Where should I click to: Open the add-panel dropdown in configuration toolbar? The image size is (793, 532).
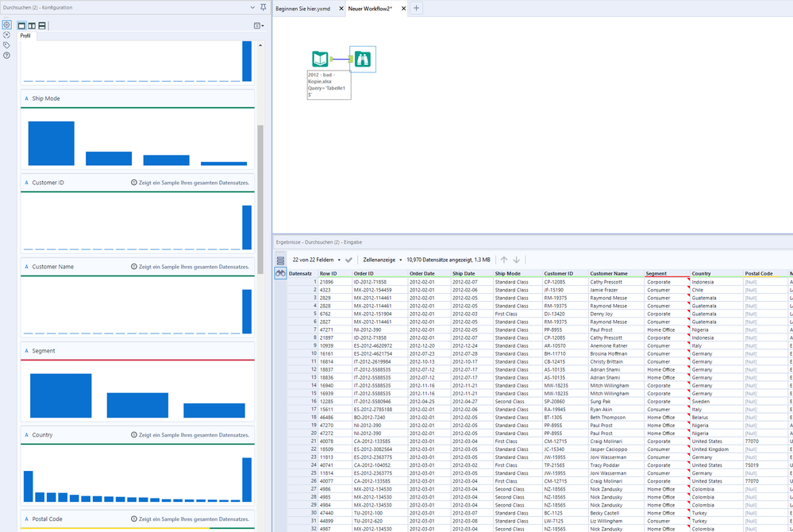[259, 25]
